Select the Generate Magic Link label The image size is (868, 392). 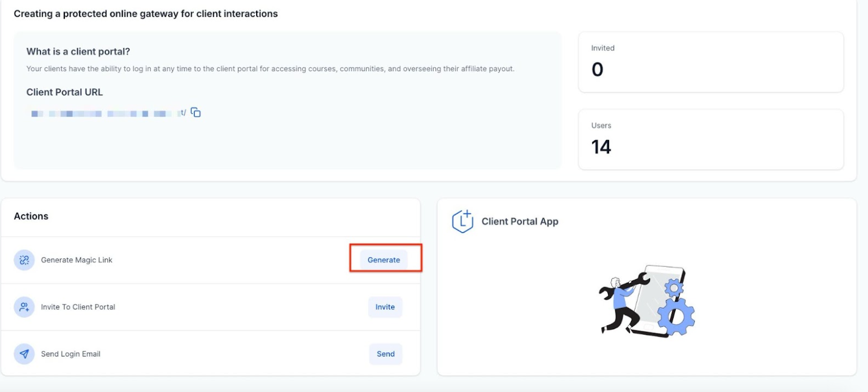point(77,260)
